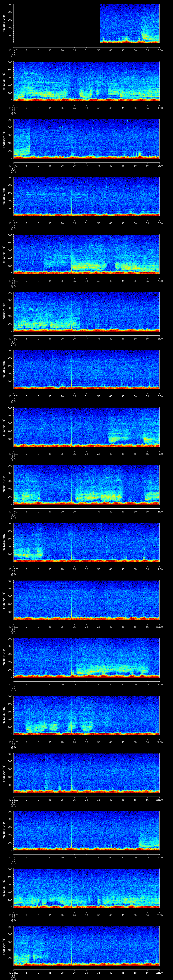Click the 15 second tick under the 10:22:00 panel
This screenshot has width=173, height=980.
tap(50, 799)
